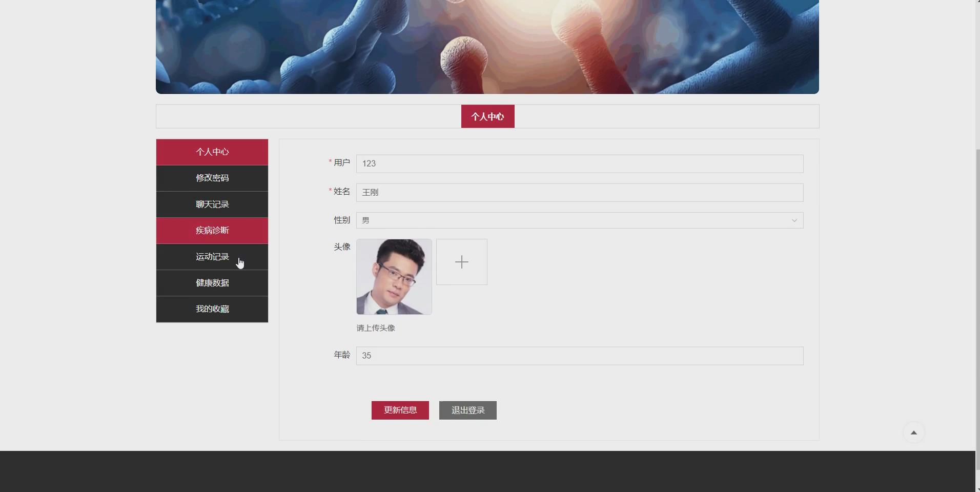The height and width of the screenshot is (492, 980).
Task: Open 聊天记录 from the sidebar
Action: point(212,204)
